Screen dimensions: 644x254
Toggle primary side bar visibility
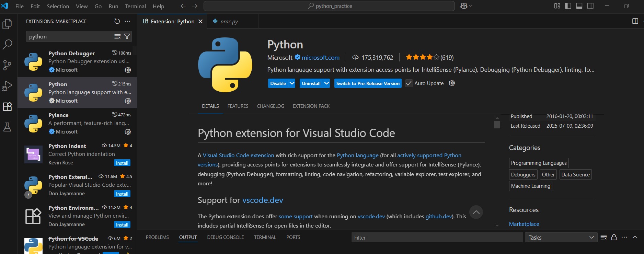[x=568, y=6]
